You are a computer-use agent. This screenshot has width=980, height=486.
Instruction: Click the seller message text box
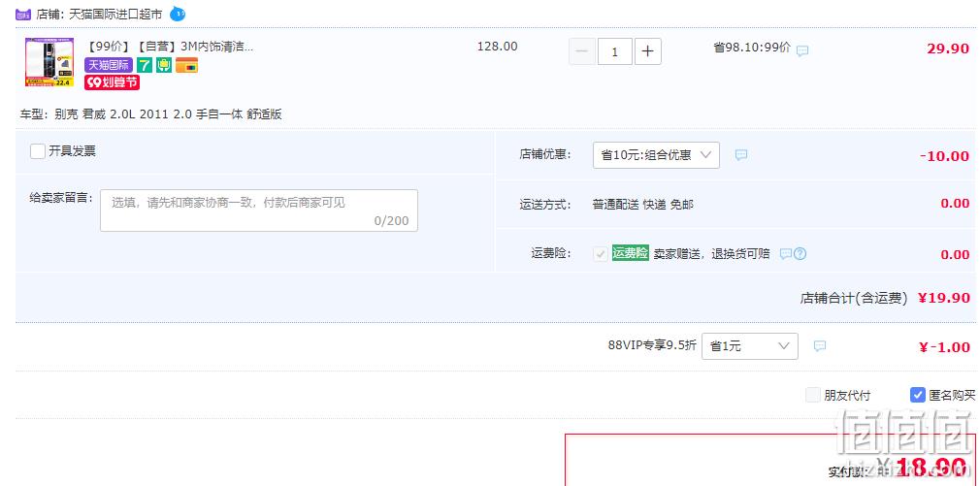(259, 211)
